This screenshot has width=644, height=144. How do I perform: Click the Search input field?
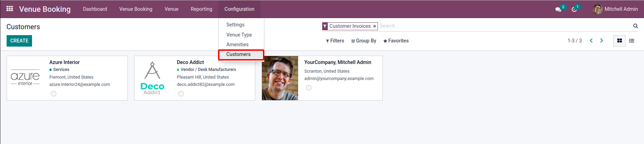coord(504,26)
